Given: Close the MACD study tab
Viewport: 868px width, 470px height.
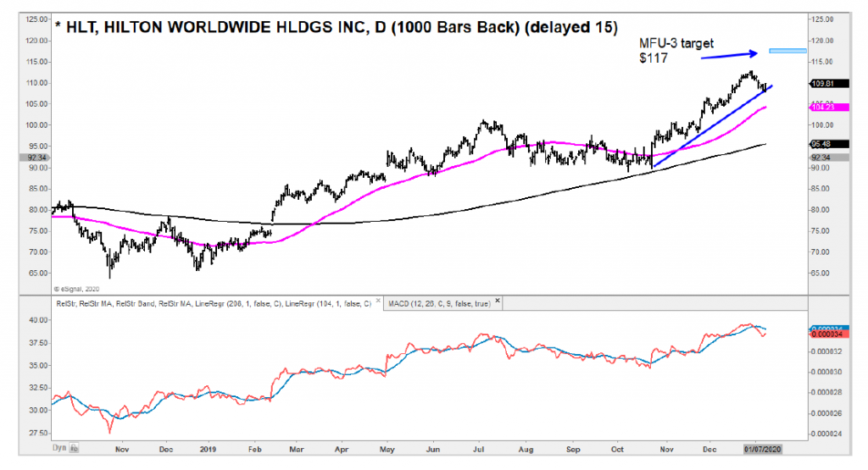Looking at the screenshot, I should pyautogui.click(x=497, y=301).
